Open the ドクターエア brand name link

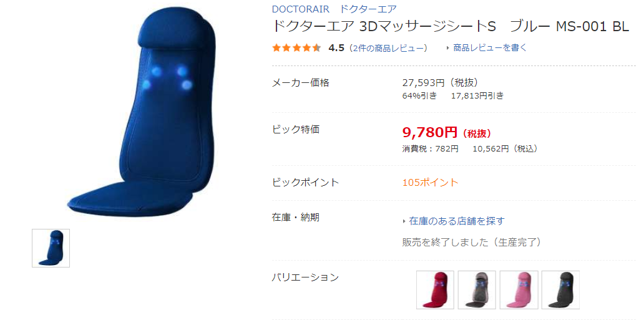pos(368,9)
